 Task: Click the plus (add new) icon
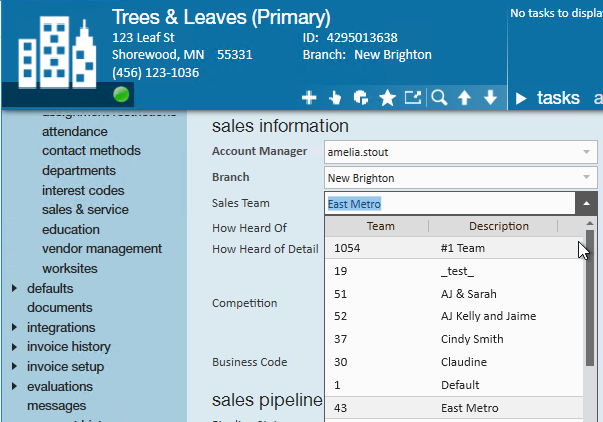point(309,97)
